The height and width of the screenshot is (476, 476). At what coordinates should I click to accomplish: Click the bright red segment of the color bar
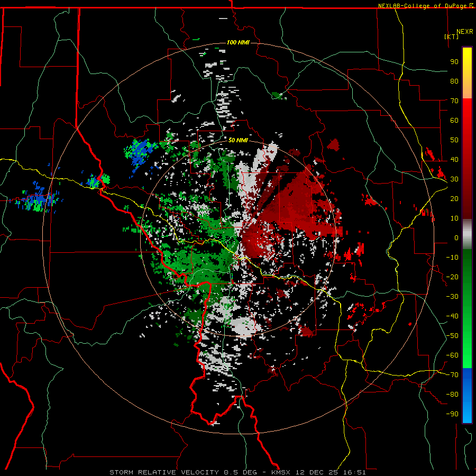coord(467,106)
